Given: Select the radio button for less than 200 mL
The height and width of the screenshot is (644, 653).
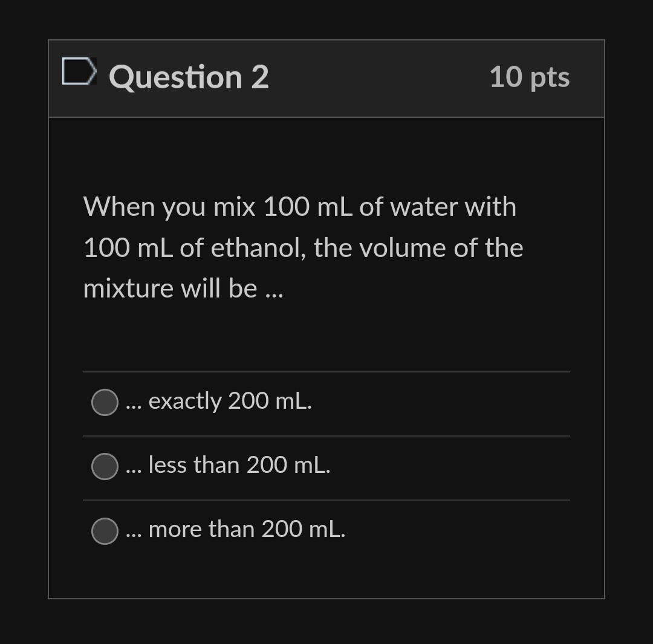Looking at the screenshot, I should (x=104, y=466).
